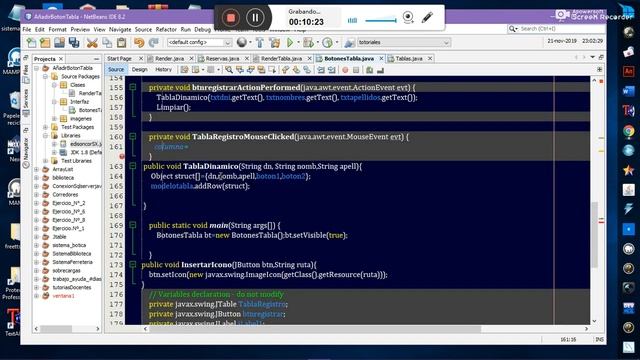Collapse code fold at line 155
The width and height of the screenshot is (640, 360).
[133, 87]
